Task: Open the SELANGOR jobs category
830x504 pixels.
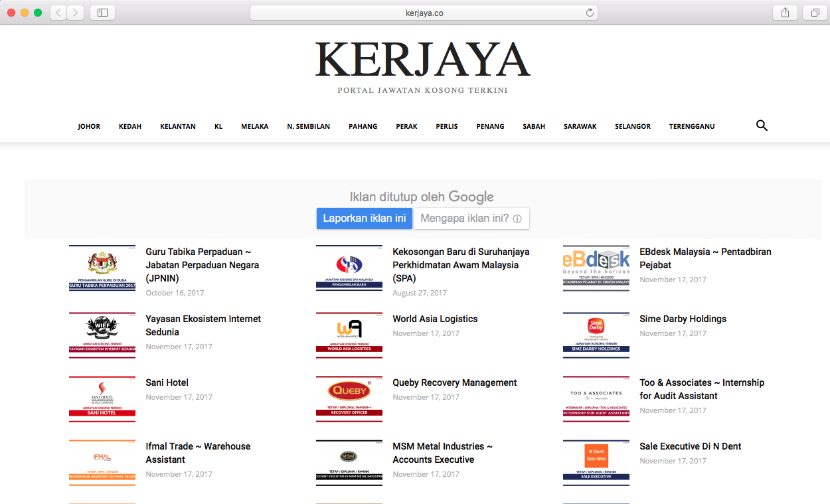Action: [x=632, y=126]
